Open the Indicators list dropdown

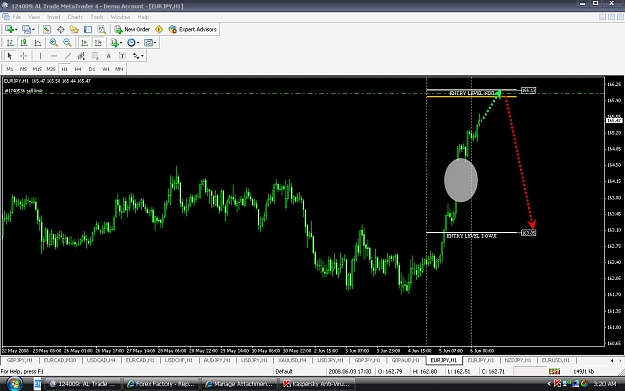116,43
